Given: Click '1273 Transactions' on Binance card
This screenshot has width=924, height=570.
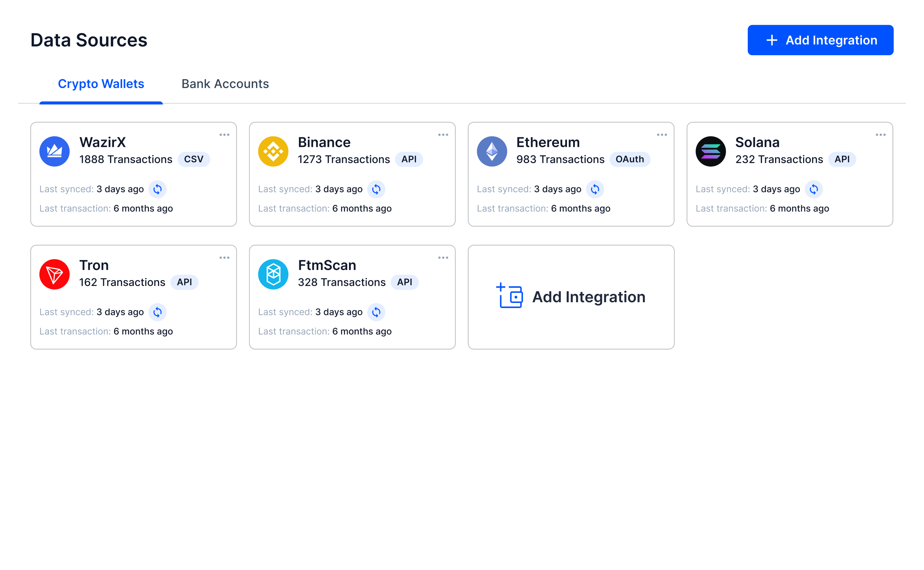Looking at the screenshot, I should pyautogui.click(x=344, y=159).
